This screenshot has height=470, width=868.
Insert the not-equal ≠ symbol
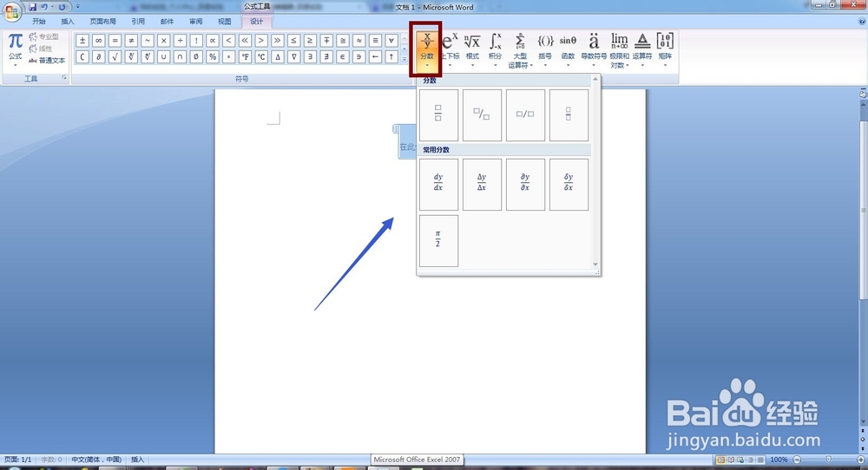[131, 41]
